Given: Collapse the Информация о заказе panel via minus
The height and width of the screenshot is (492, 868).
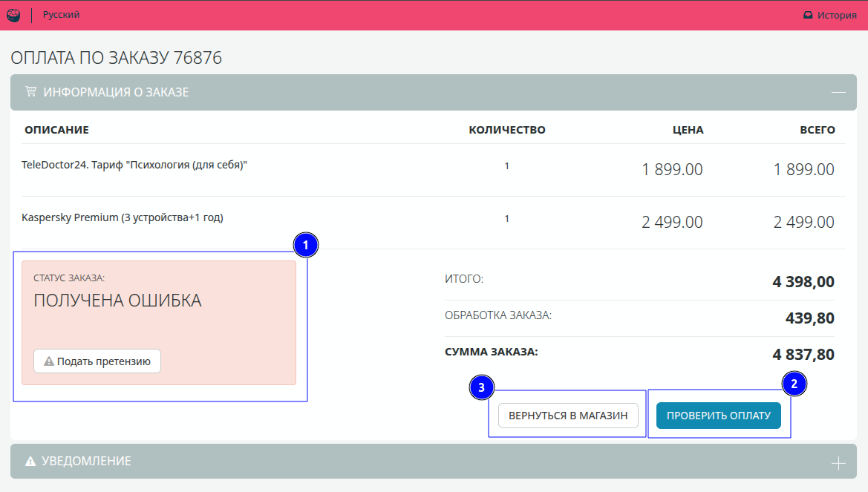Looking at the screenshot, I should coord(838,92).
